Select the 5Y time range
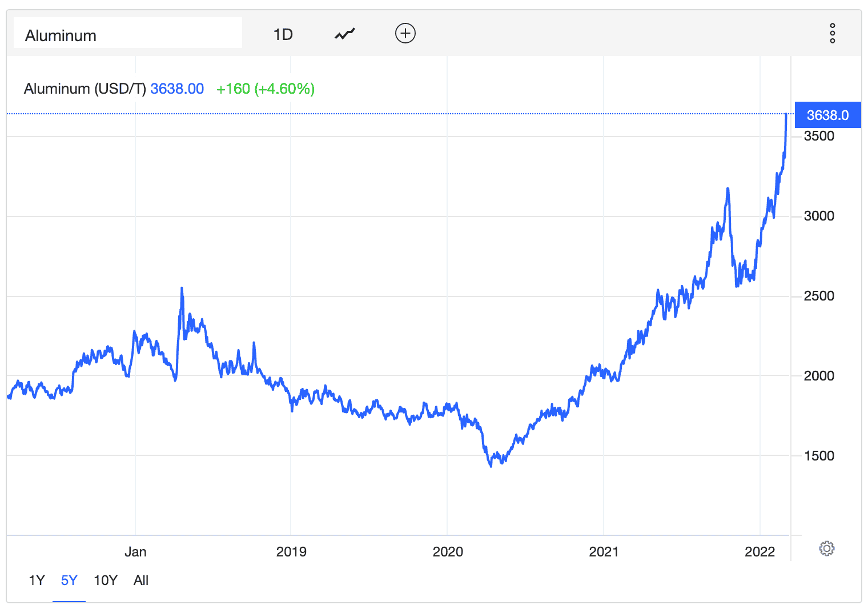Screen dimensions: 868x609 pos(69,580)
